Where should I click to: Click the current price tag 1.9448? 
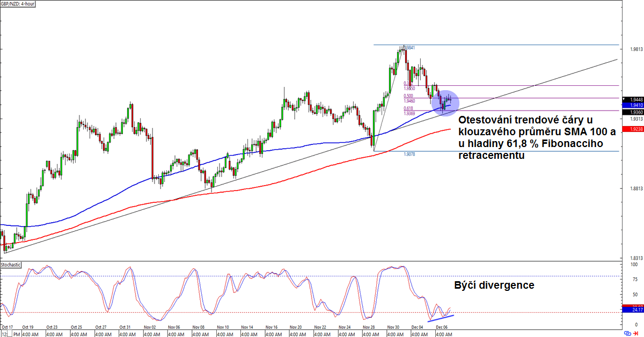[632, 100]
